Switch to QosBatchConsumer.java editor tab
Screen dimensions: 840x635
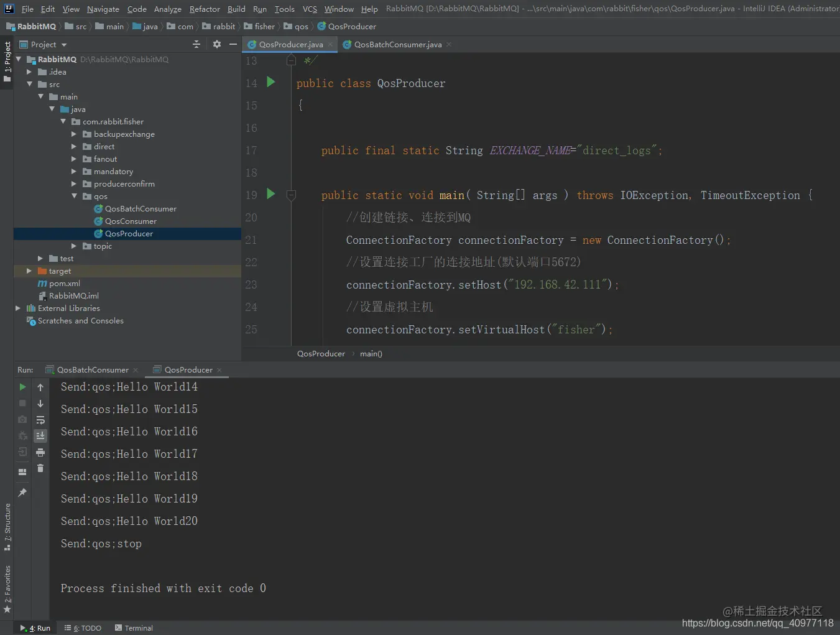[397, 45]
